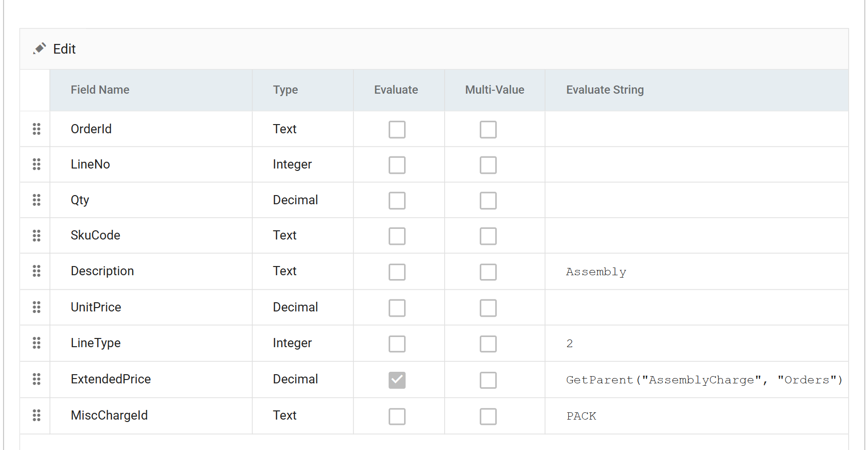Screen dimensions: 868x450
Task: Grab the drag handle for UnitPrice row
Action: 36,307
